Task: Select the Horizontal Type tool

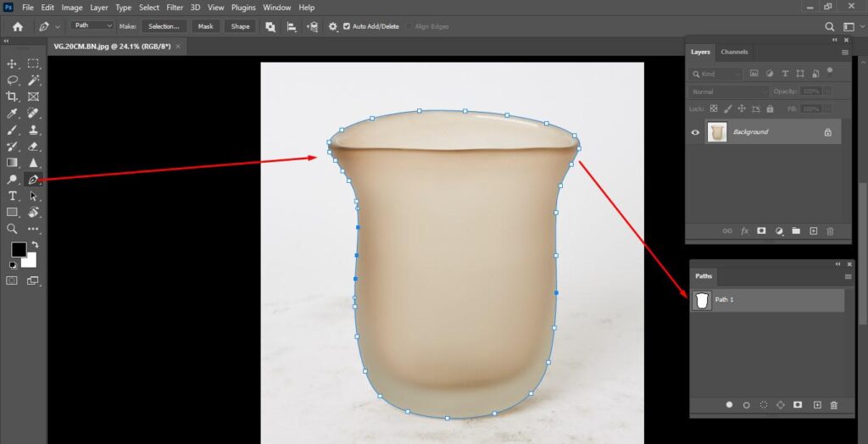Action: pyautogui.click(x=12, y=196)
